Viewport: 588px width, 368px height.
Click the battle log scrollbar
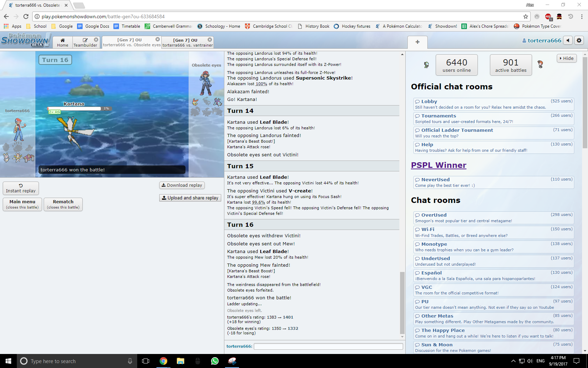click(402, 304)
